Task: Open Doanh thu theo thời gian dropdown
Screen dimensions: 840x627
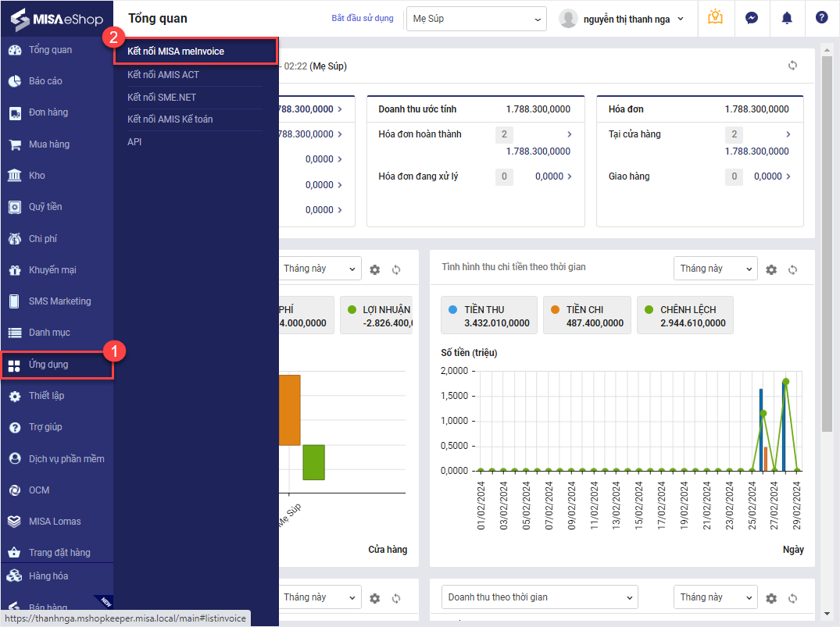Action: coord(539,597)
